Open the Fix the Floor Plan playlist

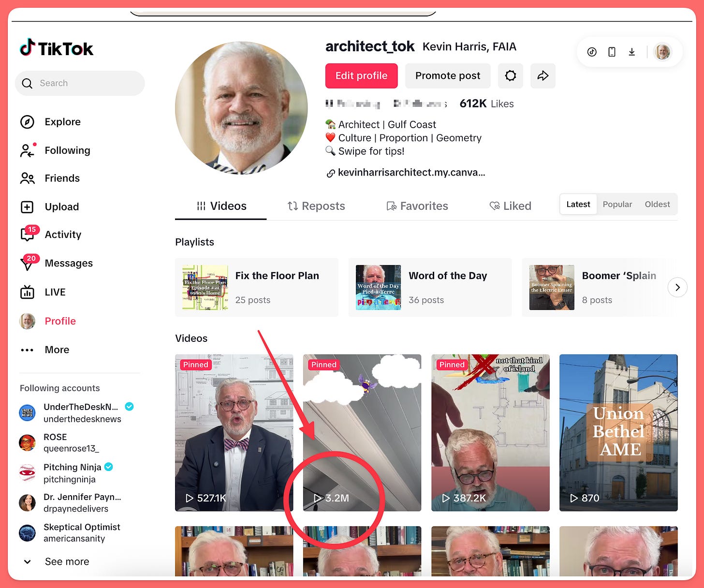(257, 287)
